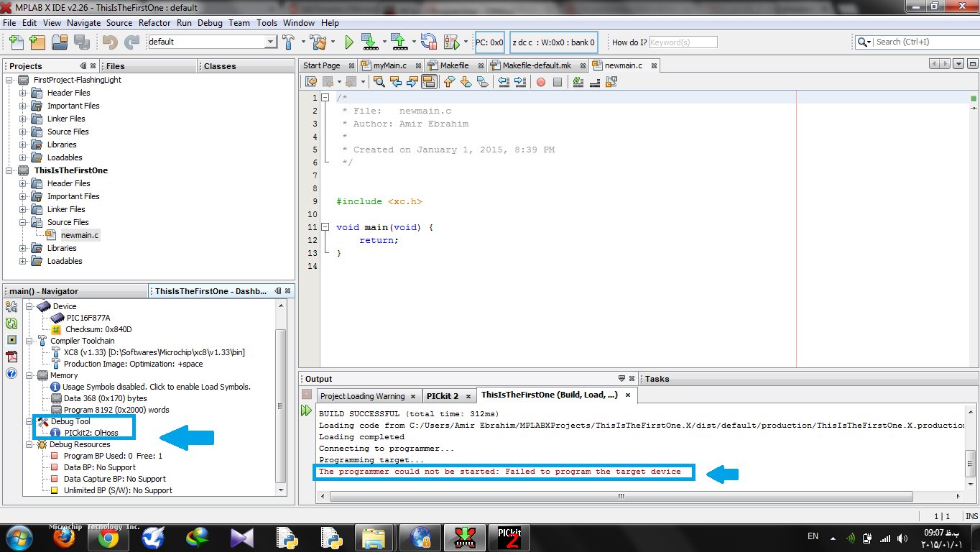Collapse the Source Files folder under ThisIsTheFirstOne
This screenshot has width=980, height=555.
(x=23, y=222)
